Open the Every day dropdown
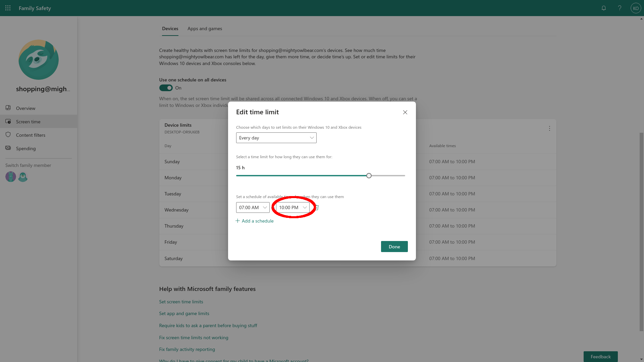 tap(276, 138)
